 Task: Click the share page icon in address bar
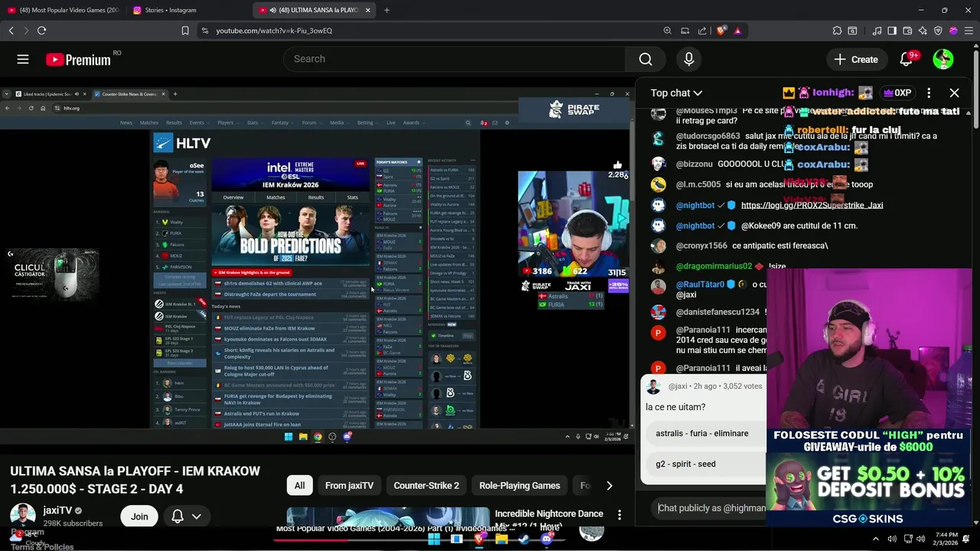[x=702, y=31]
